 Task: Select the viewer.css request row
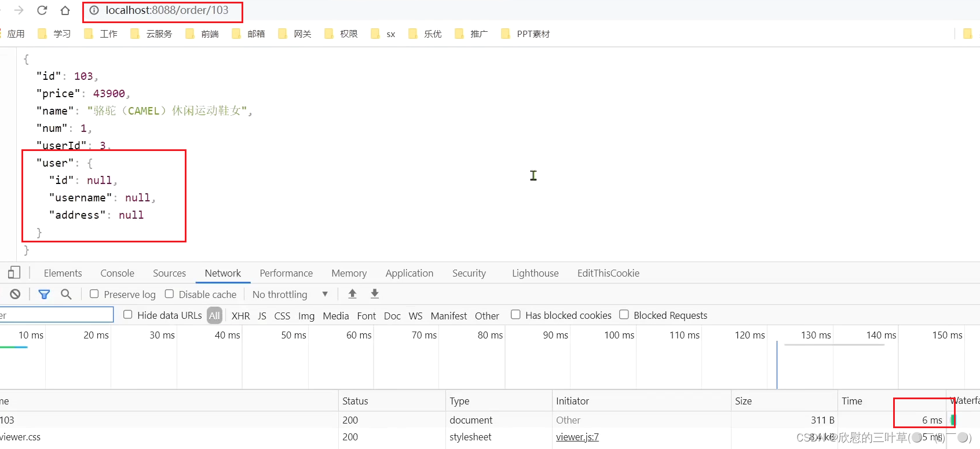[490, 437]
